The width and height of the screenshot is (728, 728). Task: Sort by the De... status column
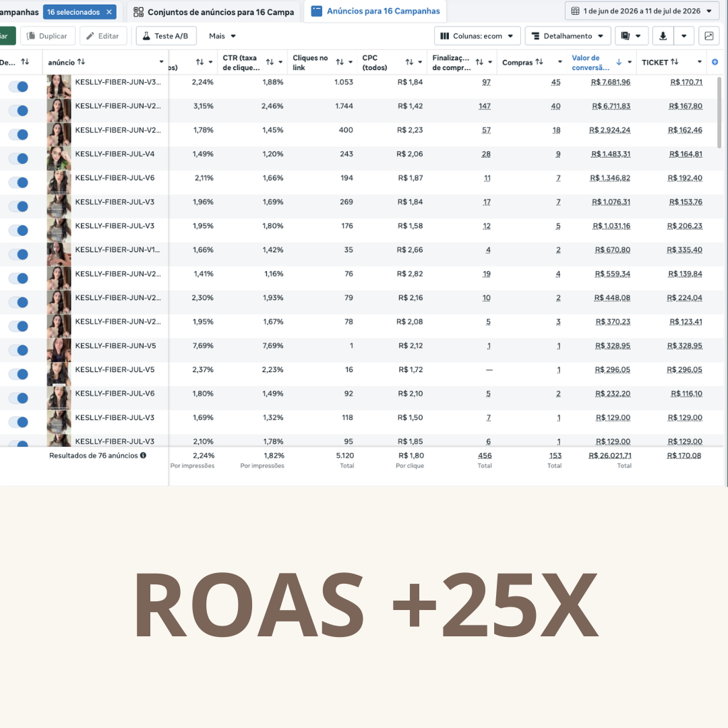pos(25,62)
